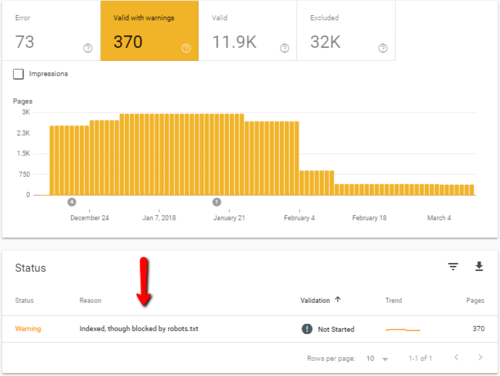Click the Jan 7, 2018 axis label

pyautogui.click(x=159, y=218)
